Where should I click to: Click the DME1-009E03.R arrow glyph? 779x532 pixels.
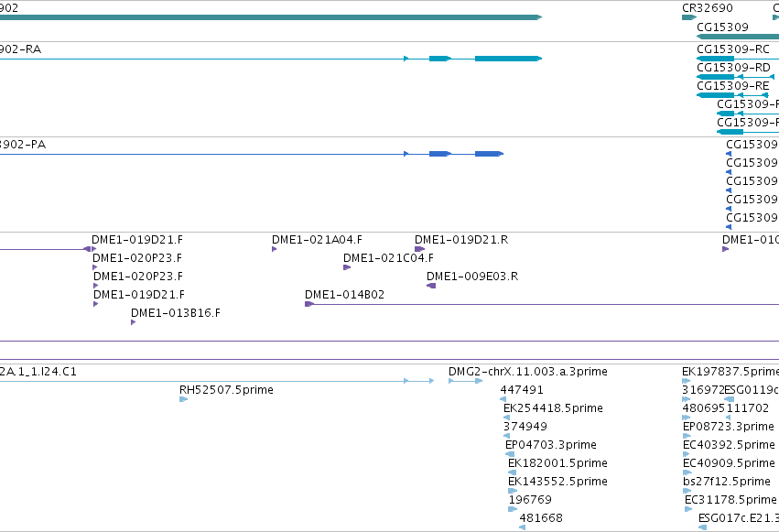click(431, 286)
